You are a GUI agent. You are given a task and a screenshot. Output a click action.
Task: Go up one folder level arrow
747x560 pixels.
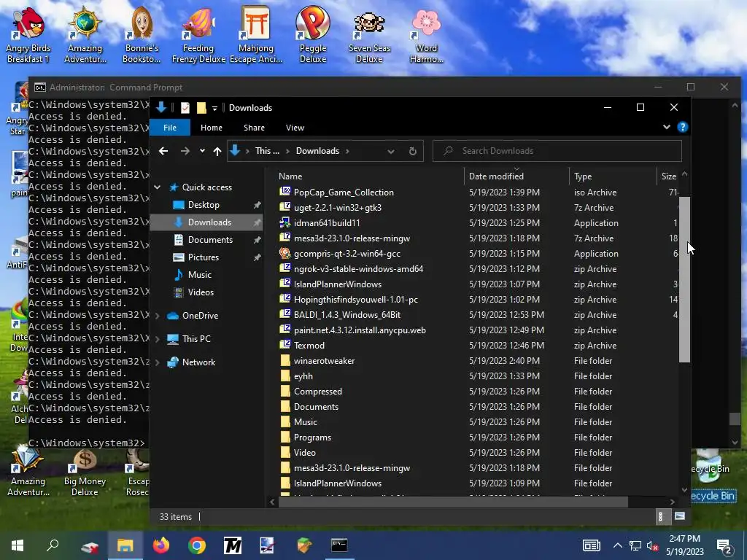tap(217, 151)
